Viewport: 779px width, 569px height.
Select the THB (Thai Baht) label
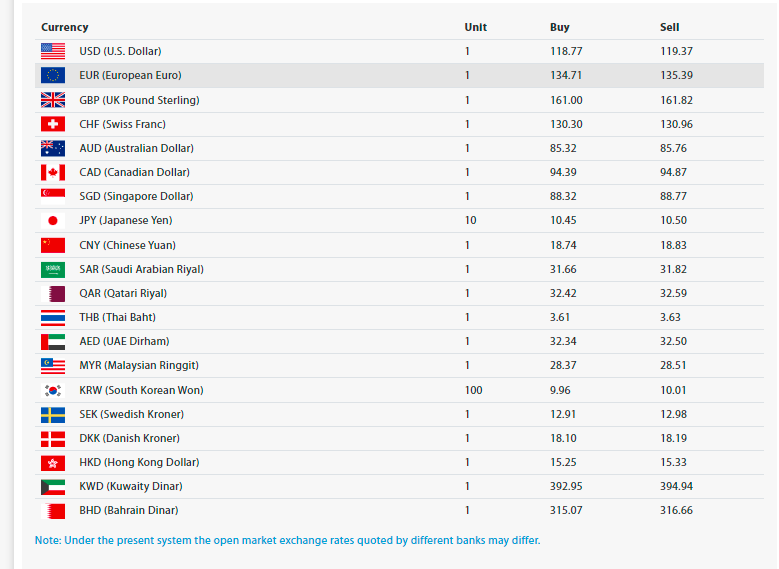click(x=117, y=317)
